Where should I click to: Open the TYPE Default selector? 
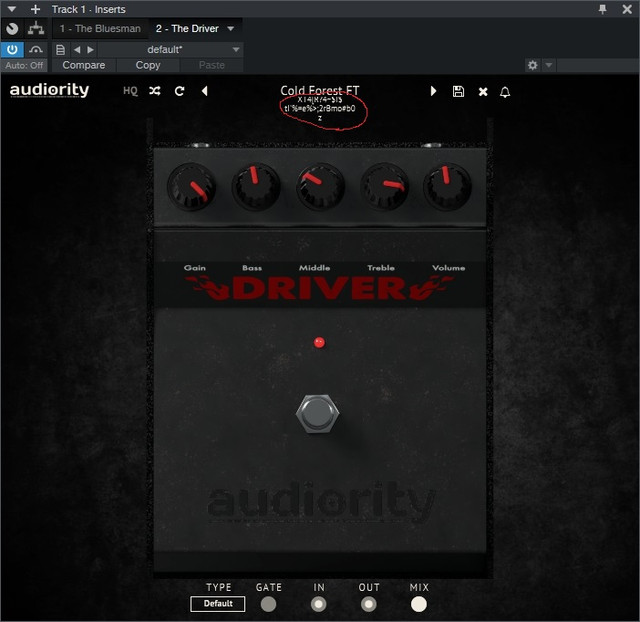coord(218,604)
